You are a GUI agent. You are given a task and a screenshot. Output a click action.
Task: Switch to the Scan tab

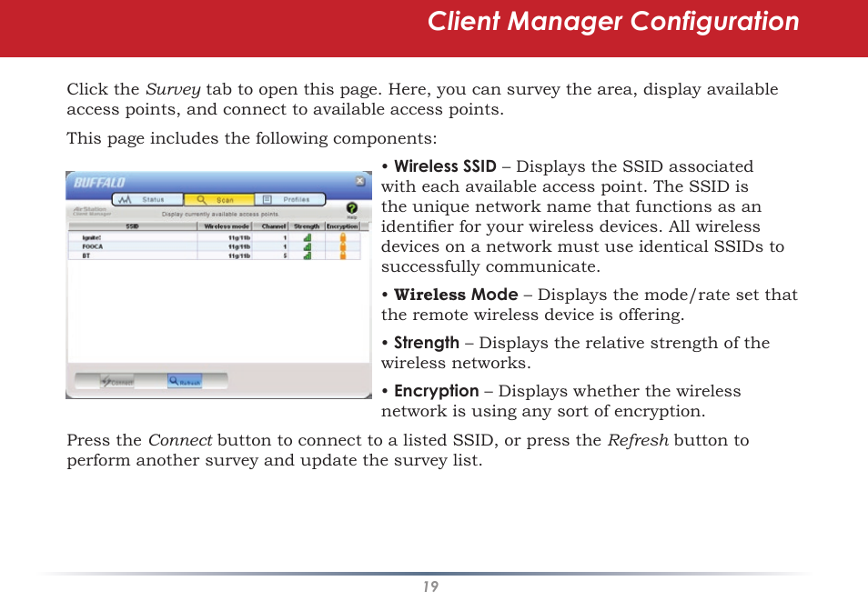pyautogui.click(x=218, y=199)
